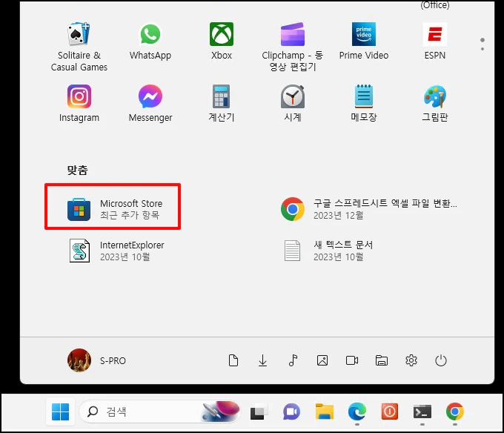The width and height of the screenshot is (504, 433).
Task: Open InternetExplorer recommended file
Action: [x=116, y=251]
